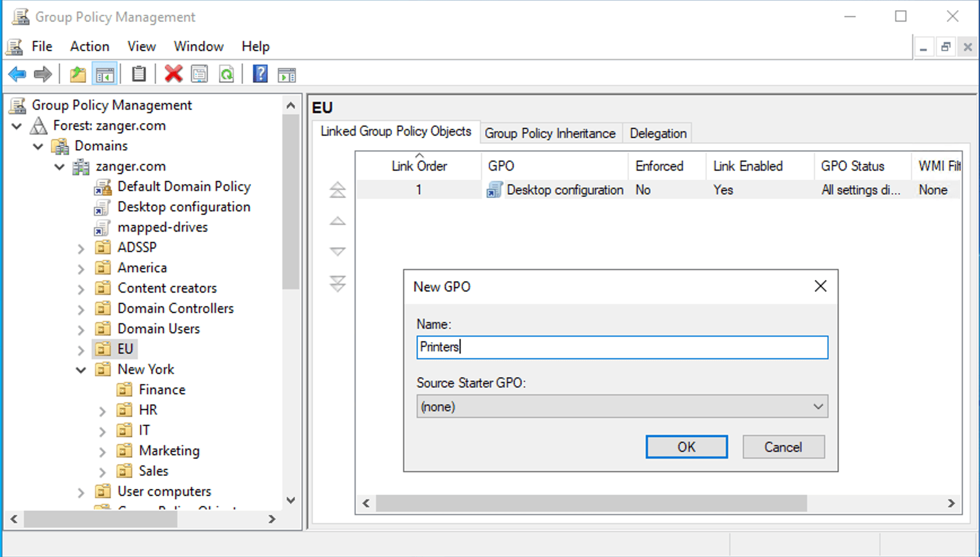Screen dimensions: 980x557
Task: Open the Action menu
Action: pos(89,46)
